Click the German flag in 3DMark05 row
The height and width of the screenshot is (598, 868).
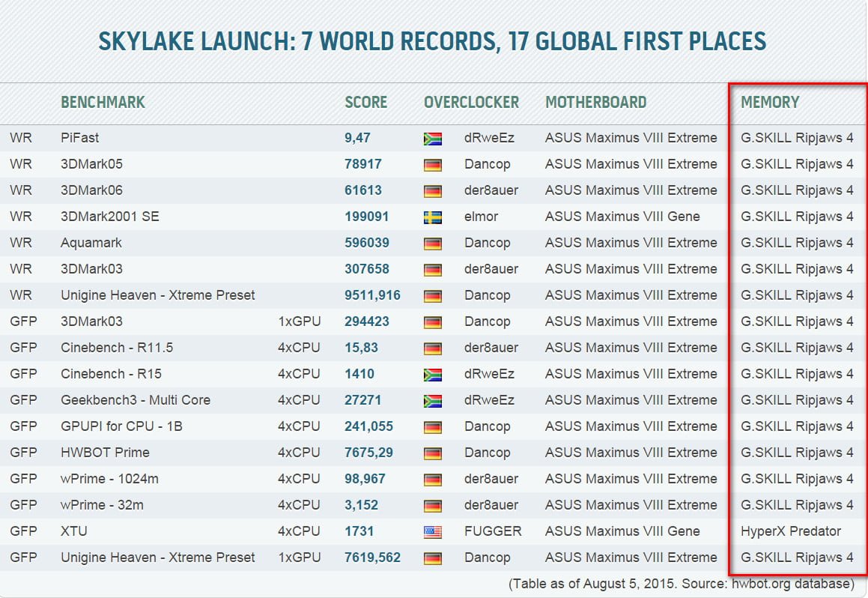tap(432, 165)
